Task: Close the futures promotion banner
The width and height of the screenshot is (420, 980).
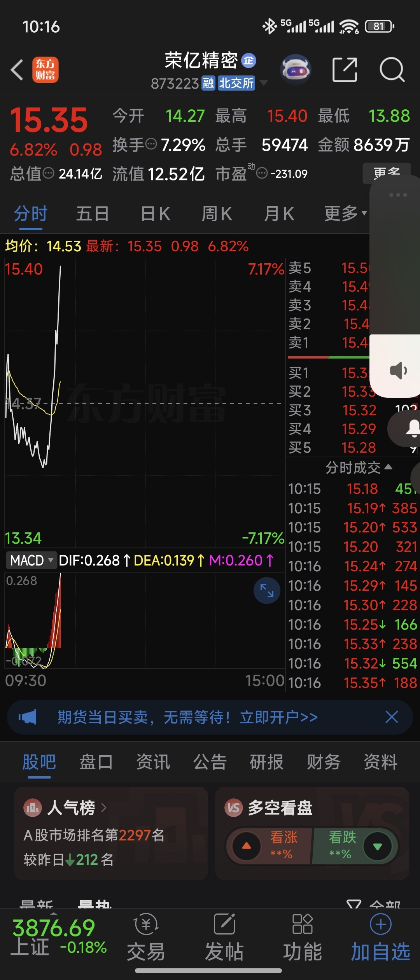Action: (392, 717)
